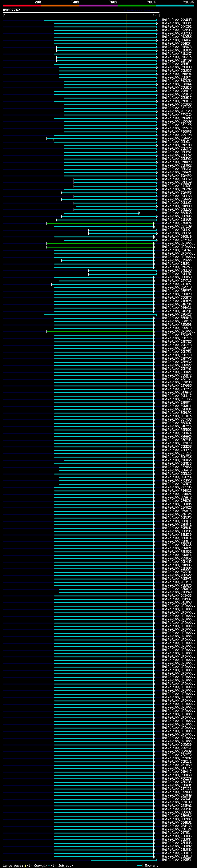Screen dimensions: 197x868
Task: Open hit UniRef100_A2XD52
Action: (177, 558)
